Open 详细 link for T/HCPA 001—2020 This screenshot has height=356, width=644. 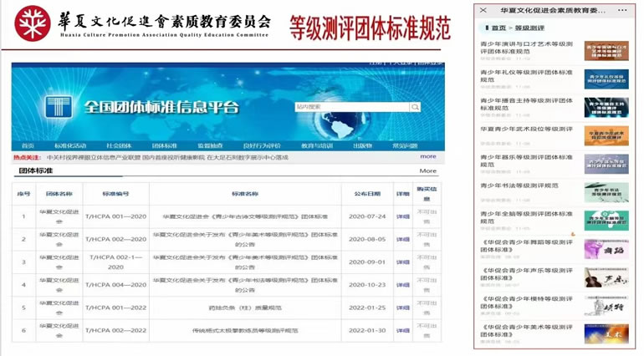click(x=403, y=216)
